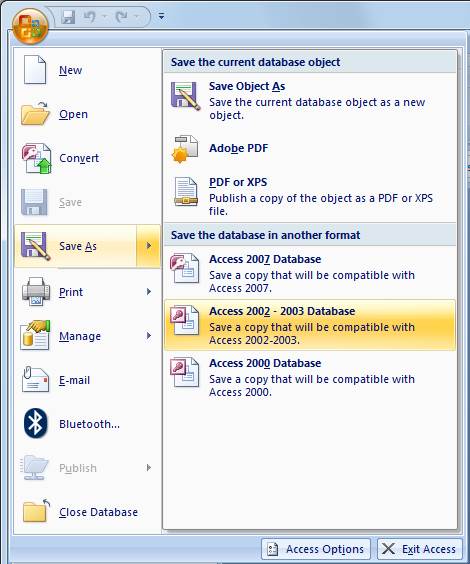Select the Adobe PDF save option
Viewport: 470px width, 564px height.
310,148
